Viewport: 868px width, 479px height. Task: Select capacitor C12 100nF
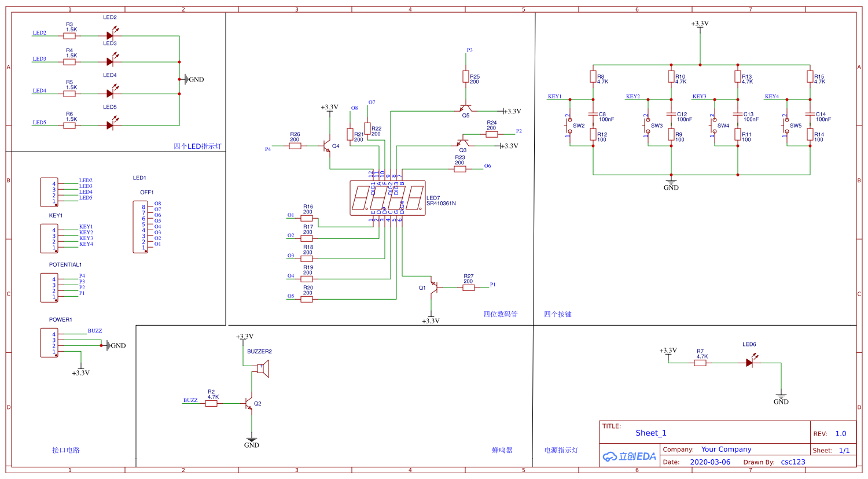click(x=671, y=114)
